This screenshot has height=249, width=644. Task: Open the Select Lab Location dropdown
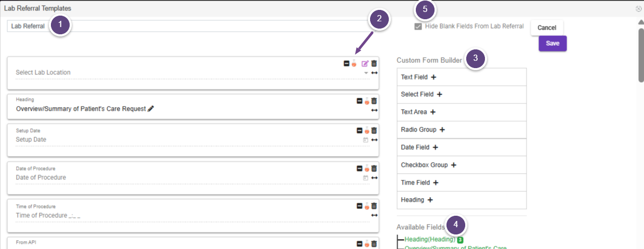tap(366, 73)
